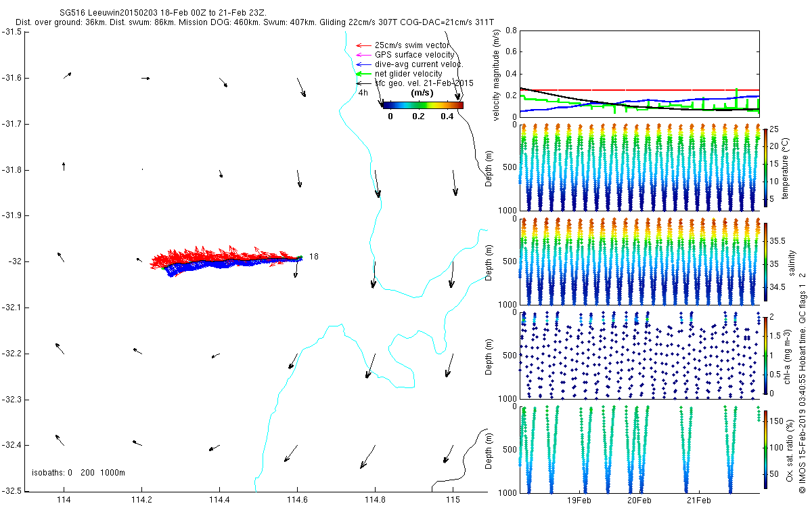The width and height of the screenshot is (812, 508).
Task: Click the -32.5 latitude tick label
Action: 11,491
